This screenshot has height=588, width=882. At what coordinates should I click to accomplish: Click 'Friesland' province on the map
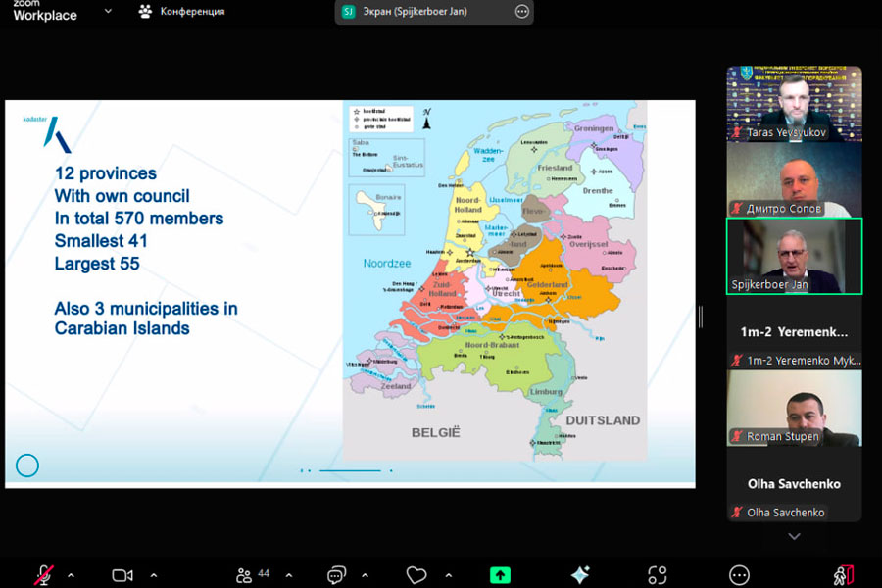(555, 168)
